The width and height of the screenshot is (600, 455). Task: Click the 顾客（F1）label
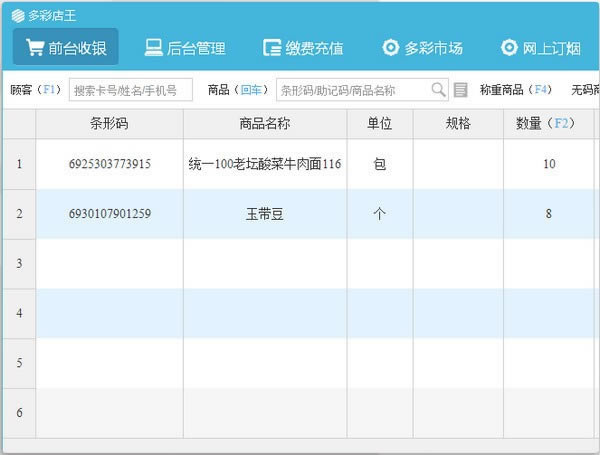(36, 90)
